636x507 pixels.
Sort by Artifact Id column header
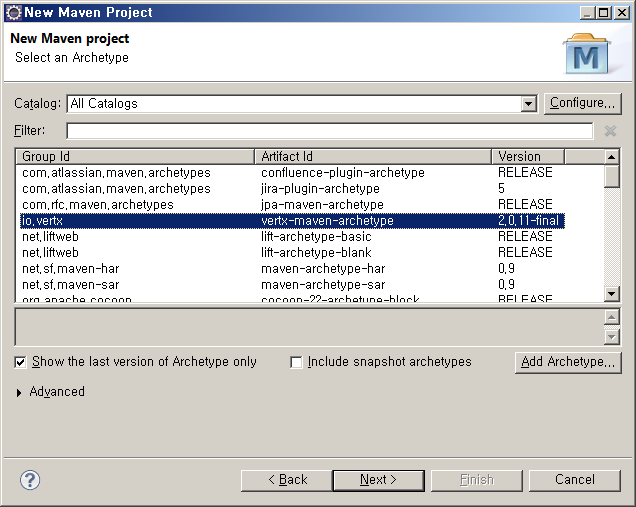pyautogui.click(x=373, y=157)
